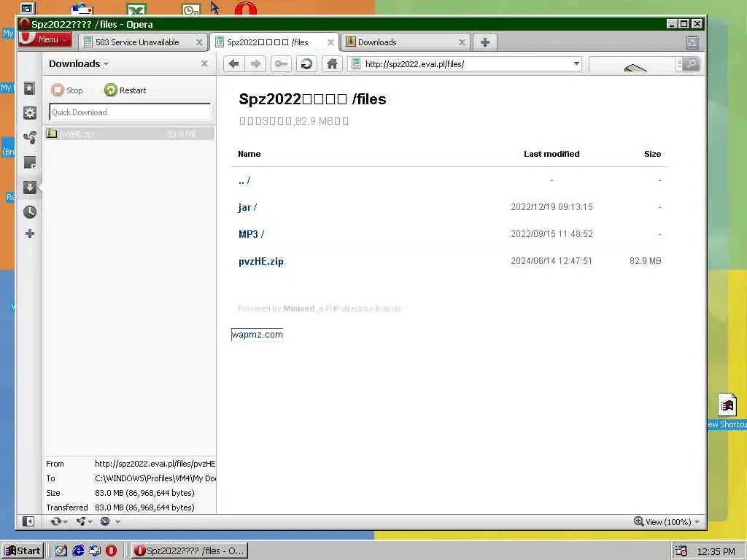Sort by the Size column header
Viewport: 747px width, 560px height.
pyautogui.click(x=652, y=154)
